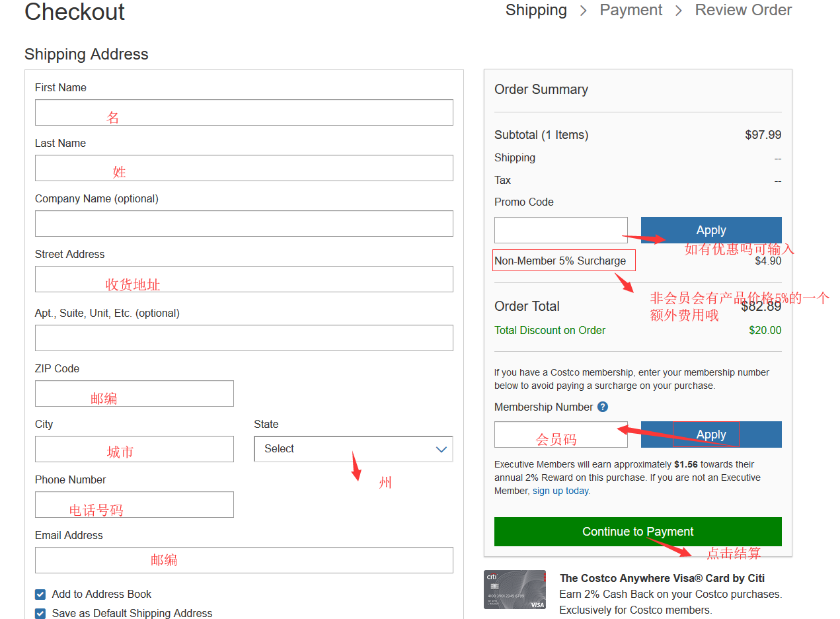Click the Costco Anywhere Visa card image
Image resolution: width=840 pixels, height=619 pixels.
(x=514, y=589)
